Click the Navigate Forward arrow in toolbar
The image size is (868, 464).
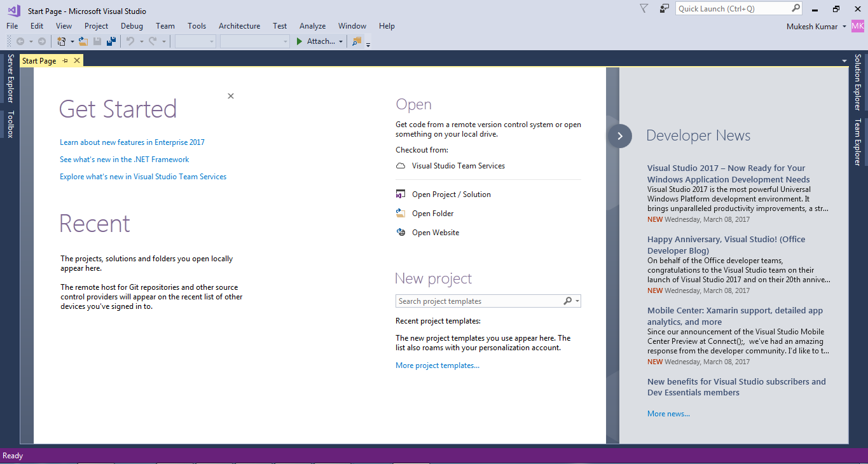(x=42, y=41)
